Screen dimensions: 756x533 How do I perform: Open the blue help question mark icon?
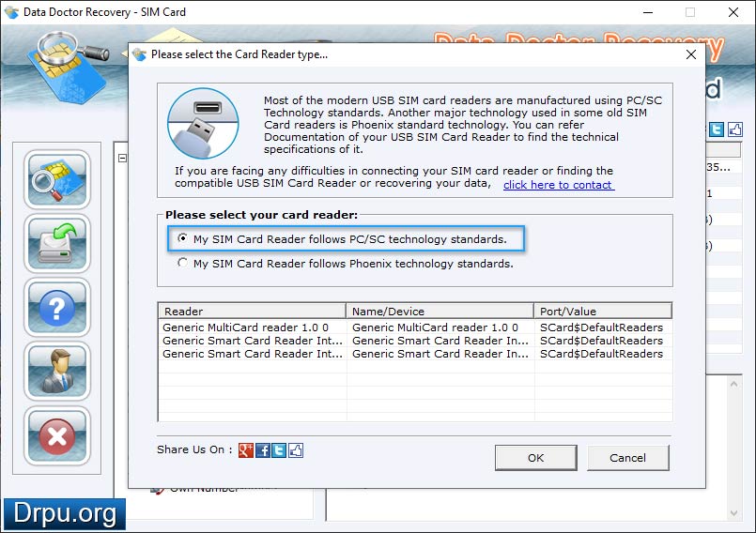pyautogui.click(x=57, y=308)
